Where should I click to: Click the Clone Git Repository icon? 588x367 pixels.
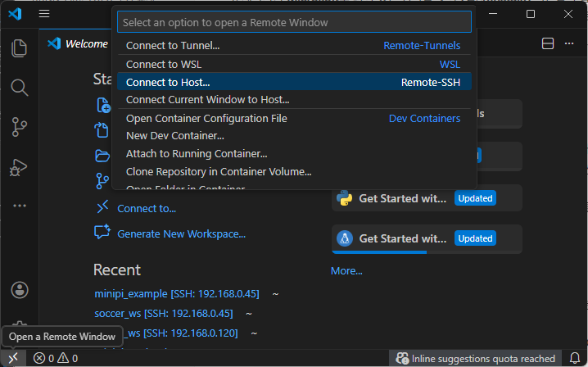[102, 181]
